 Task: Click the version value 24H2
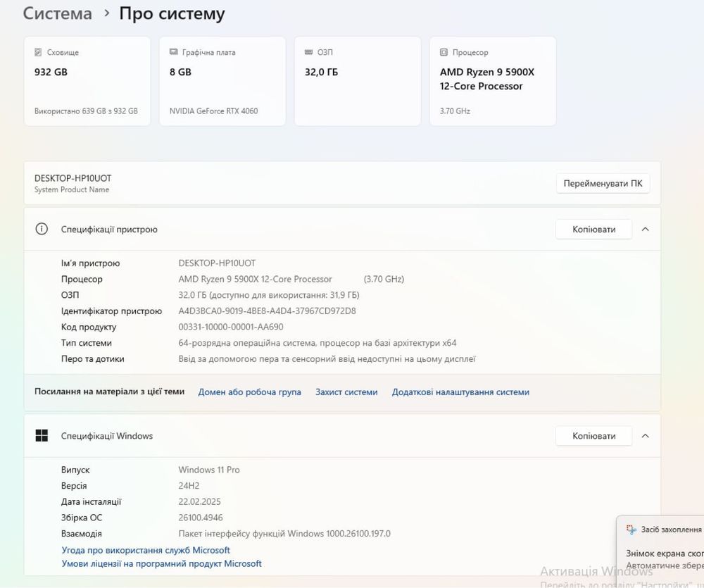pyautogui.click(x=189, y=486)
